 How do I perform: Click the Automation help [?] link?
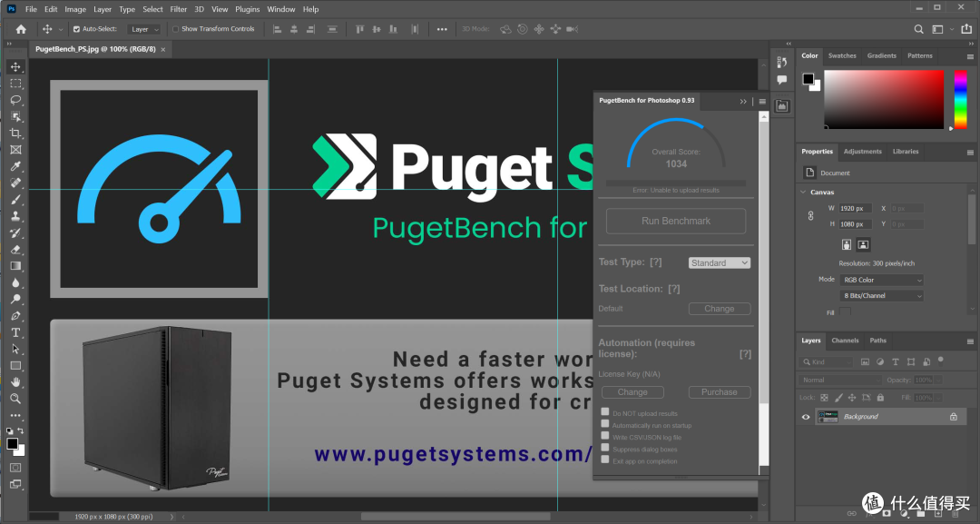pos(745,354)
